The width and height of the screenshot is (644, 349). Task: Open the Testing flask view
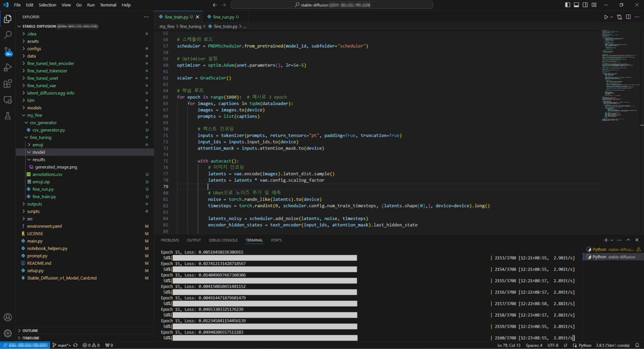(8, 116)
